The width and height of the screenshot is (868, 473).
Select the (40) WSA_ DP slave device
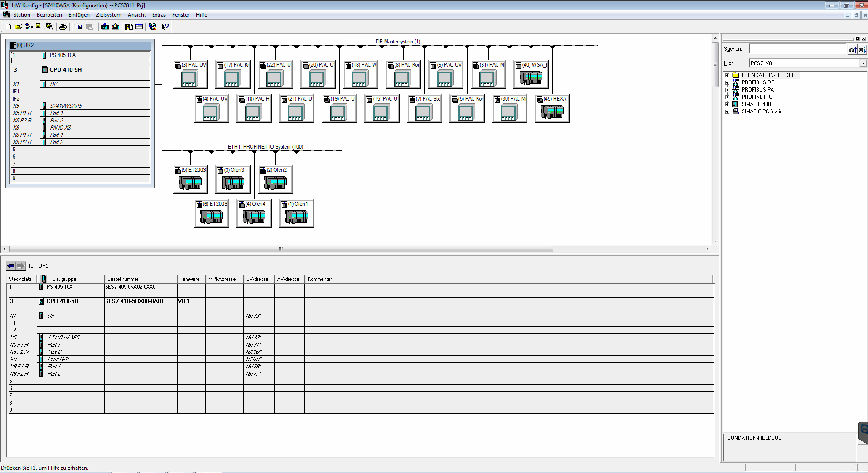click(531, 75)
